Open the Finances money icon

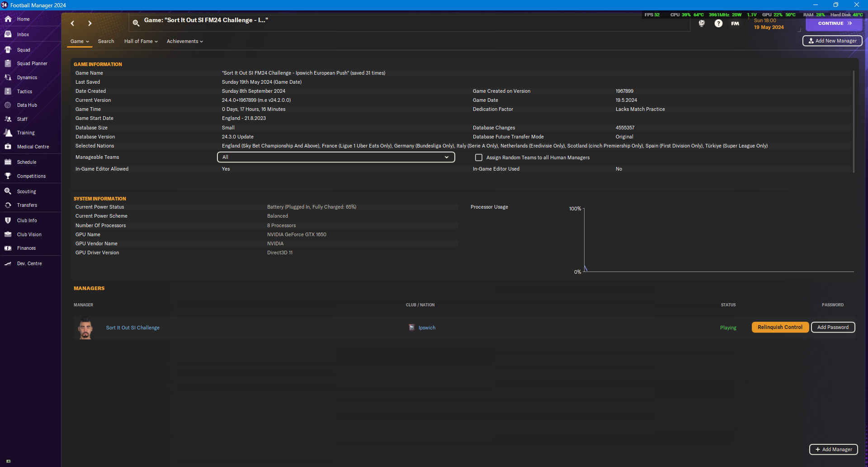click(x=8, y=248)
